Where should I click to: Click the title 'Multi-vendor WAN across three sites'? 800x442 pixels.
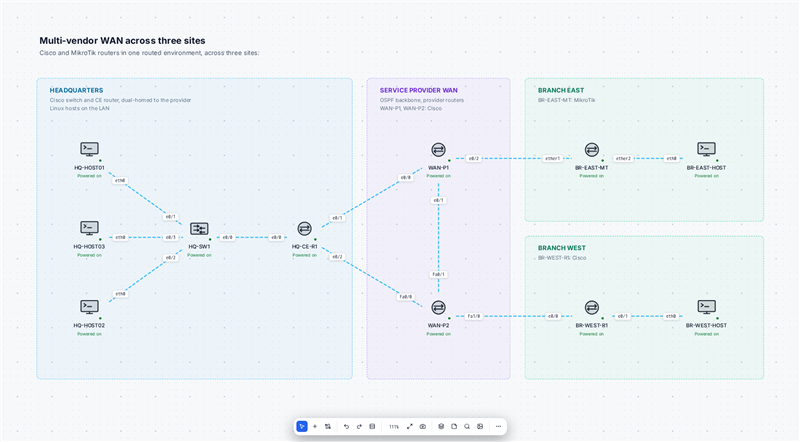pos(122,41)
